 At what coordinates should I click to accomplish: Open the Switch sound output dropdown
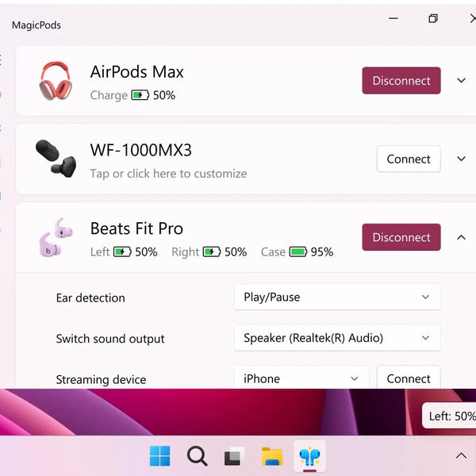tap(336, 338)
